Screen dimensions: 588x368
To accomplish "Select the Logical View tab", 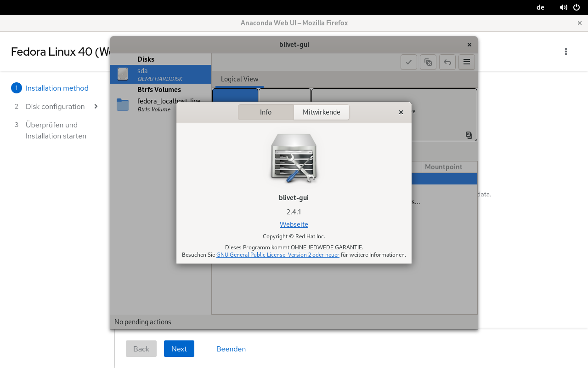I will pyautogui.click(x=240, y=79).
